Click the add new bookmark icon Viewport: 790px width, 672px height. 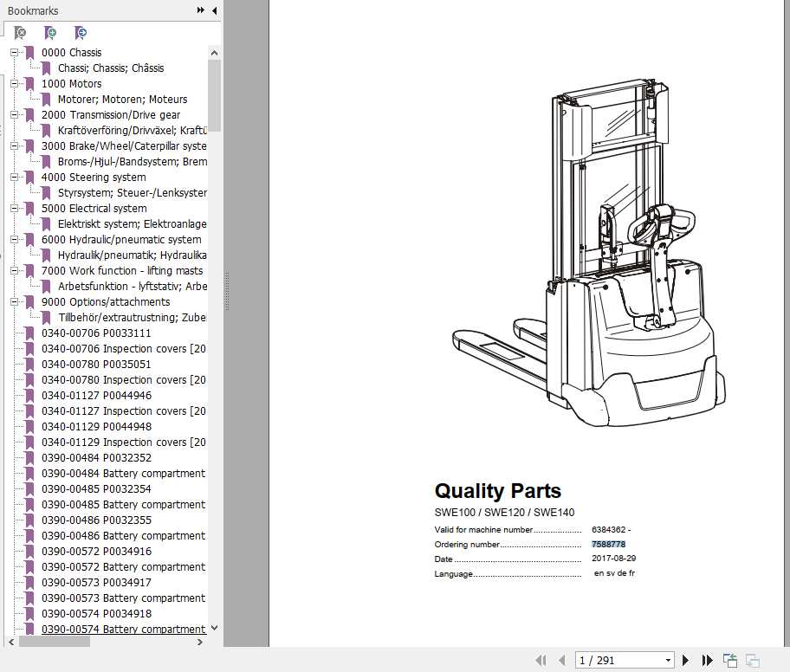[x=51, y=33]
